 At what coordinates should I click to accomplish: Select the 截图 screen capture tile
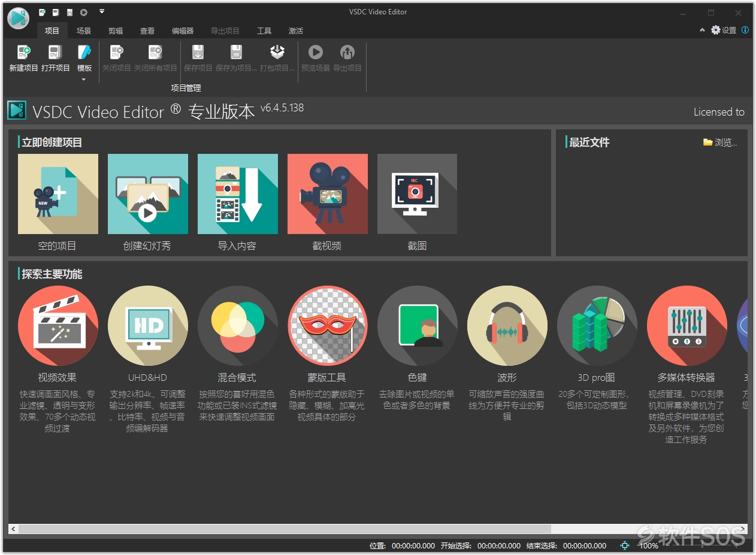[418, 194]
